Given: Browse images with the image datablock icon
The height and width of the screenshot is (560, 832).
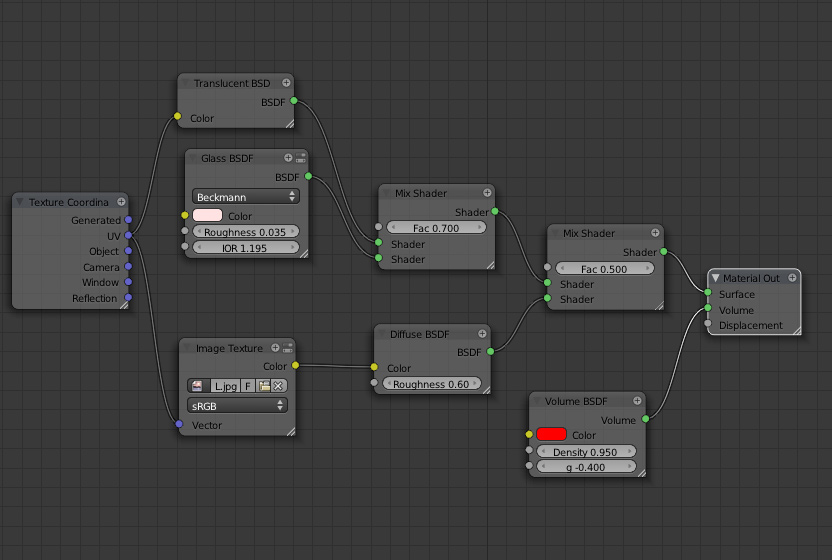Looking at the screenshot, I should point(198,385).
